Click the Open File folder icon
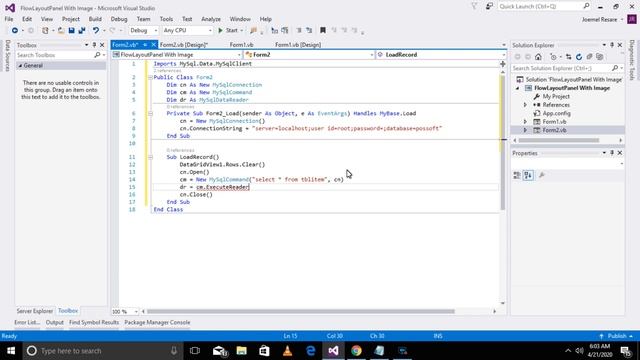This screenshot has height=360, width=640. pos(61,31)
